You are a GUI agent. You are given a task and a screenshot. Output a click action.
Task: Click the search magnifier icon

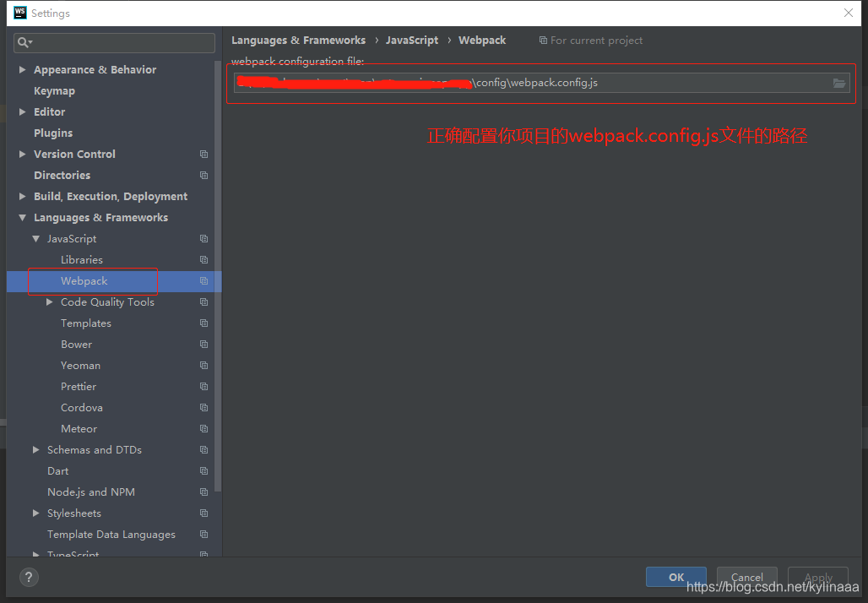24,42
